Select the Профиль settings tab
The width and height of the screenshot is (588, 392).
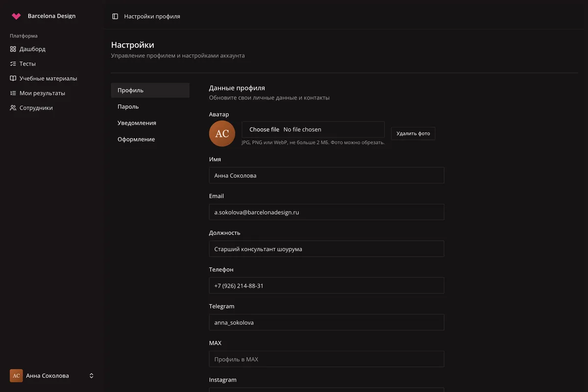(x=150, y=90)
